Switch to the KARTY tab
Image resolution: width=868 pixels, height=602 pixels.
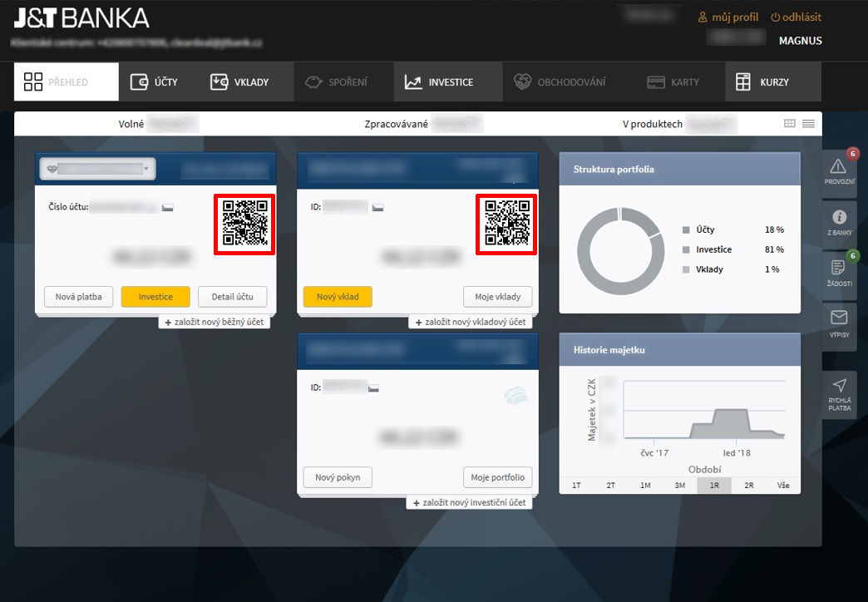[673, 82]
